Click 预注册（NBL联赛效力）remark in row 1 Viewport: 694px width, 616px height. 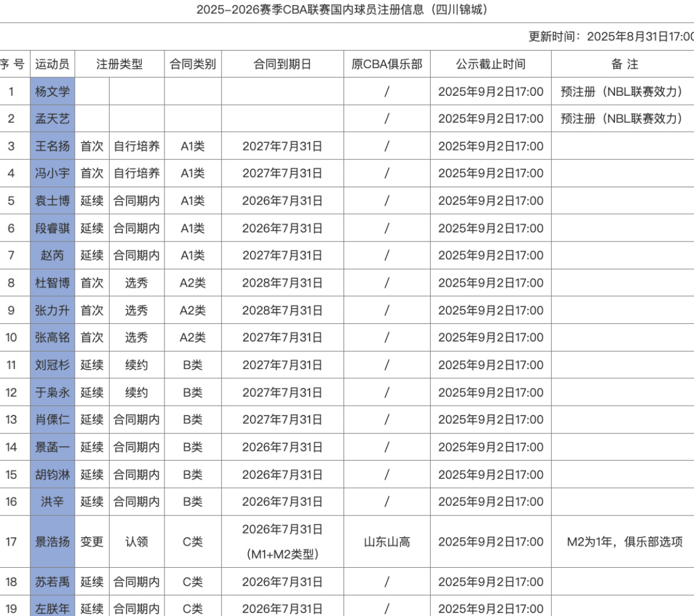622,91
